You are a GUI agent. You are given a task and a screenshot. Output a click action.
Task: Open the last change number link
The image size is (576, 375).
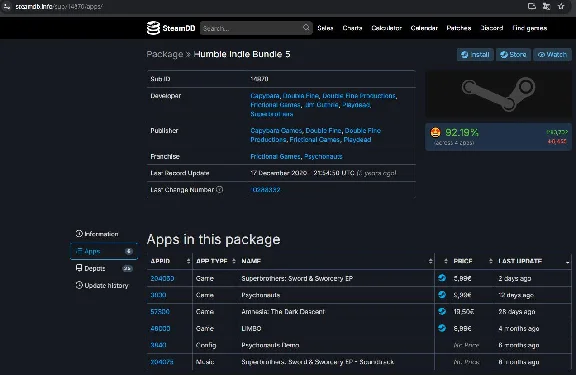pos(266,190)
